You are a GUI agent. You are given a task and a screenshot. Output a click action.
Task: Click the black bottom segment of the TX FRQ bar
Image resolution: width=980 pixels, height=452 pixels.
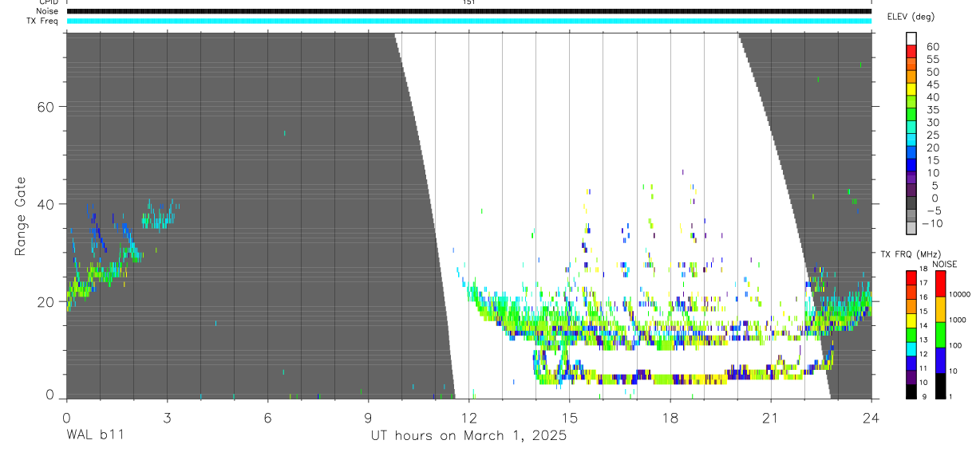[x=911, y=391]
